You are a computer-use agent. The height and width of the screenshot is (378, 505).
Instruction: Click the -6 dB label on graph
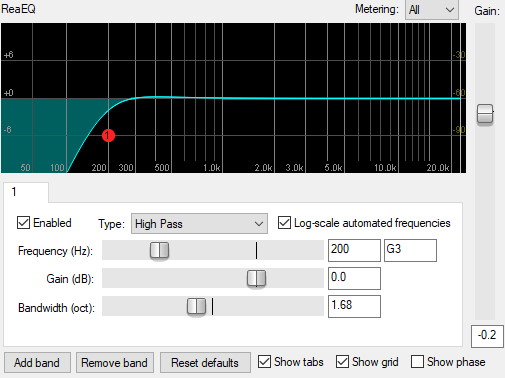coord(8,129)
